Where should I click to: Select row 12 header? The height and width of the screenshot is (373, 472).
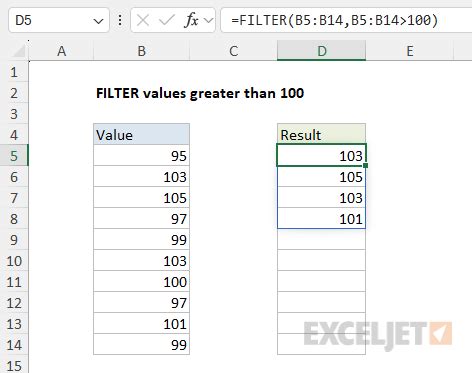(x=14, y=303)
